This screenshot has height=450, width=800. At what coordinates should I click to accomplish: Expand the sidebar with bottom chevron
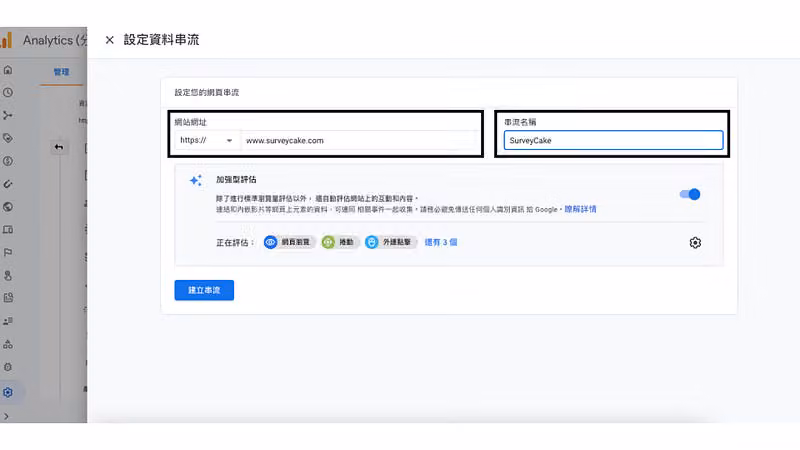(x=6, y=416)
